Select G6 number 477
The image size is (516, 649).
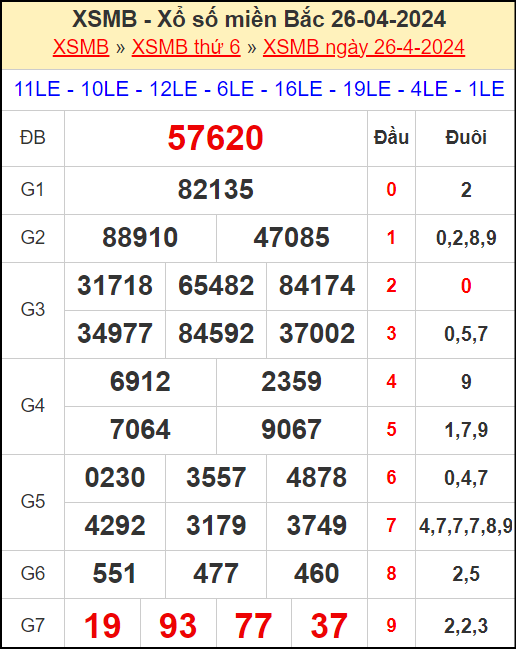click(x=216, y=574)
